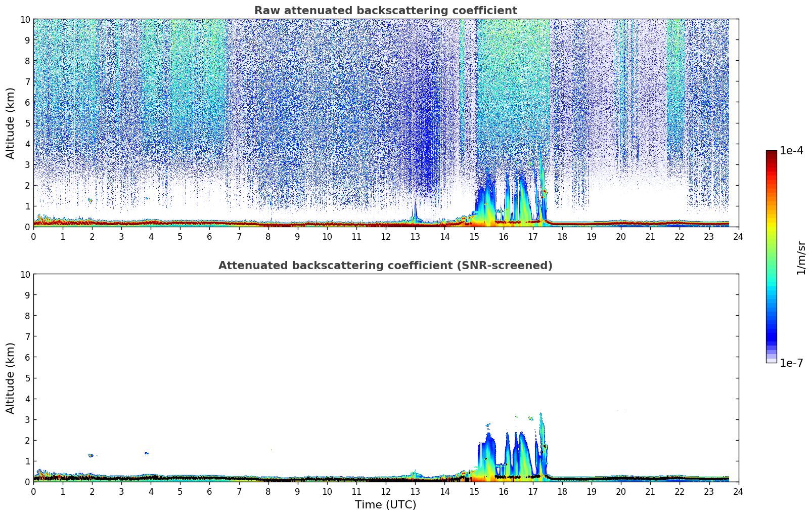Screen dimensions: 812x516
Task: Click time tick '0' under the SNR-screened plot
Action: click(34, 491)
